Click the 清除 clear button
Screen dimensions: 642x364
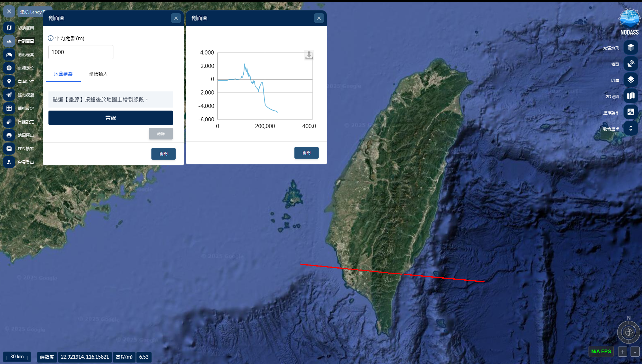point(160,134)
